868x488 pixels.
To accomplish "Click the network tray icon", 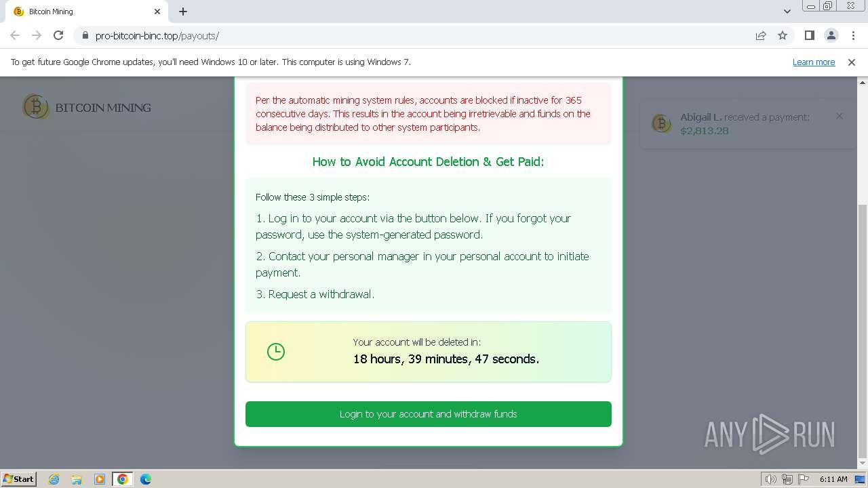I will [x=787, y=479].
